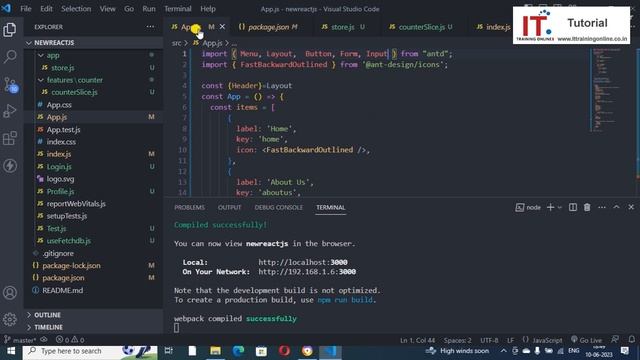Open the localhost:3000 link in terminal
This screenshot has width=640, height=360.
[x=303, y=262]
